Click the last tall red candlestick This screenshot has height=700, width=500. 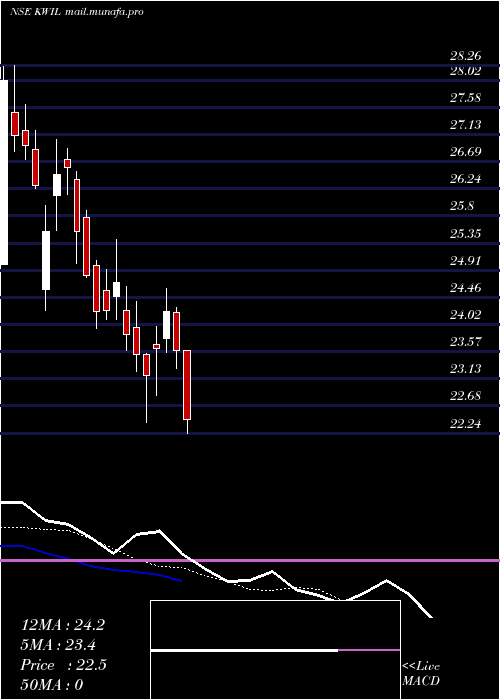(187, 385)
